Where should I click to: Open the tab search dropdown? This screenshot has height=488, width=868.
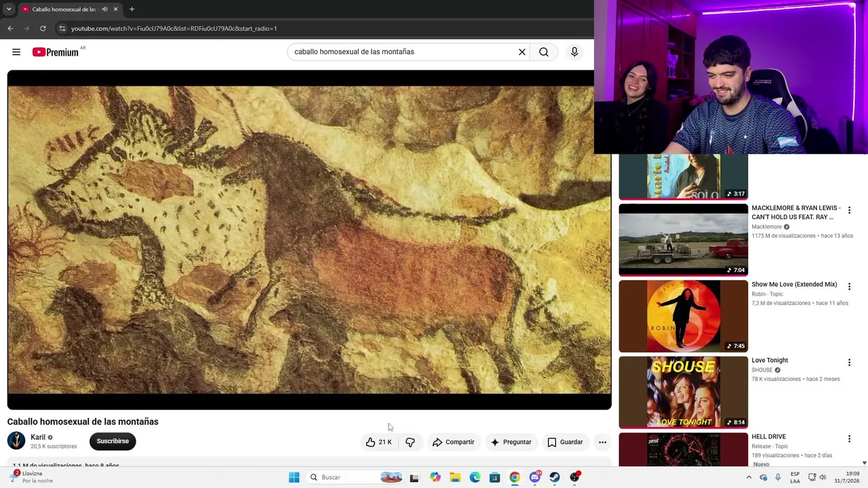coord(9,9)
